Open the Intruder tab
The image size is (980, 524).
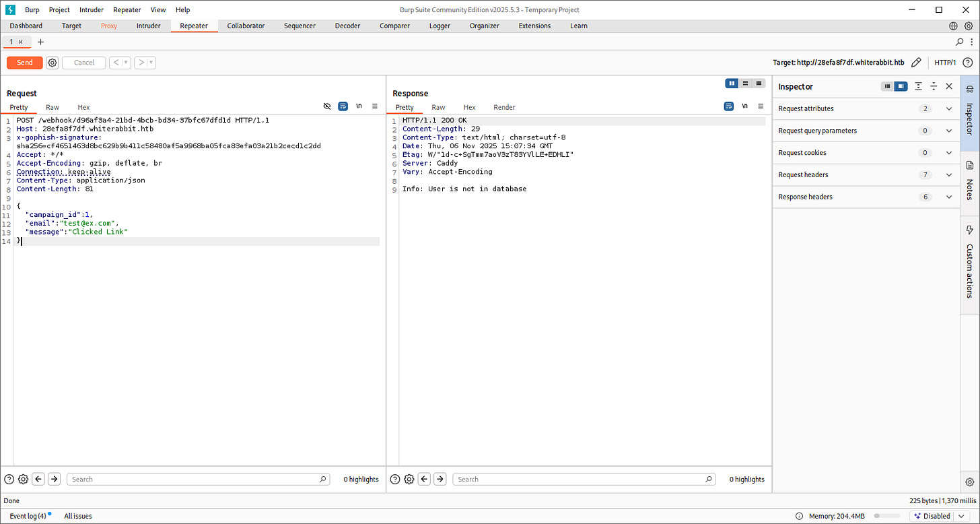pyautogui.click(x=149, y=26)
